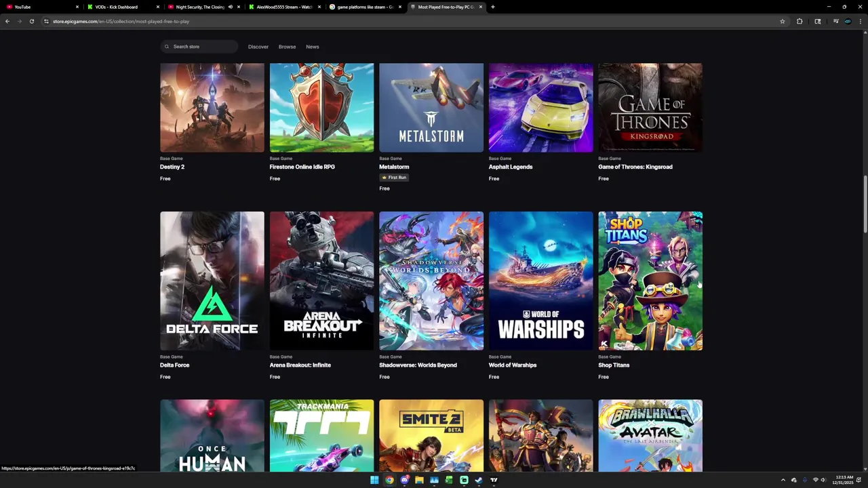Click the page vertical scrollbar thumb
Screen dimensions: 868x488
click(x=864, y=205)
